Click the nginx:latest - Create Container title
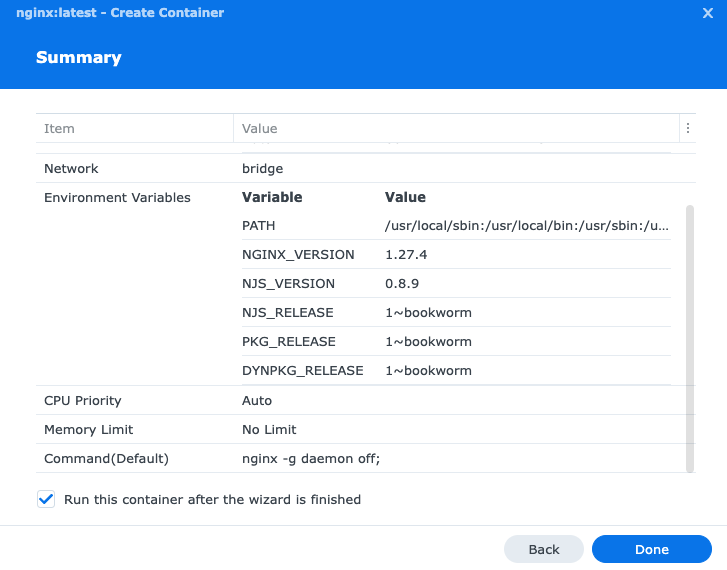This screenshot has width=727, height=570. pyautogui.click(x=120, y=13)
